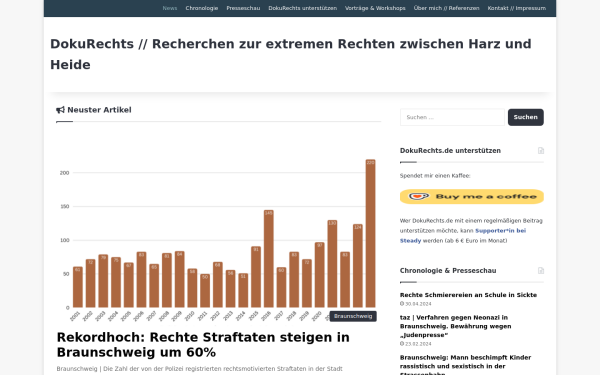600x375 pixels.
Task: Open Kontakt // Impressum page
Action: point(517,8)
